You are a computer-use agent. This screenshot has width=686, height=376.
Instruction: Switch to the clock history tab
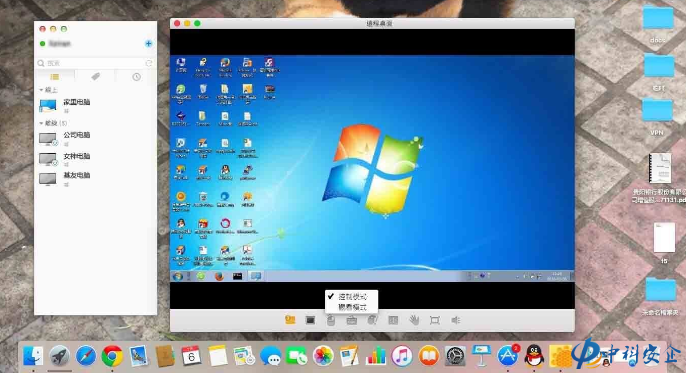point(136,77)
